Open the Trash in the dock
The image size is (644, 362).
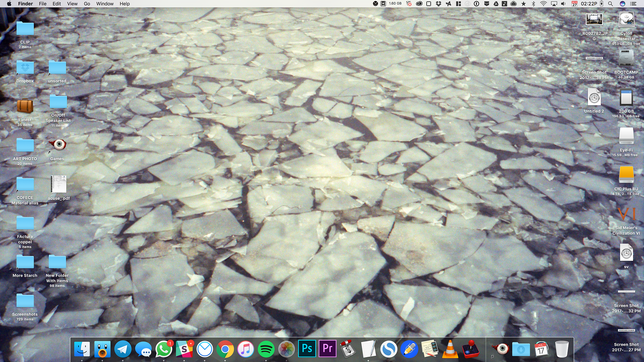562,349
